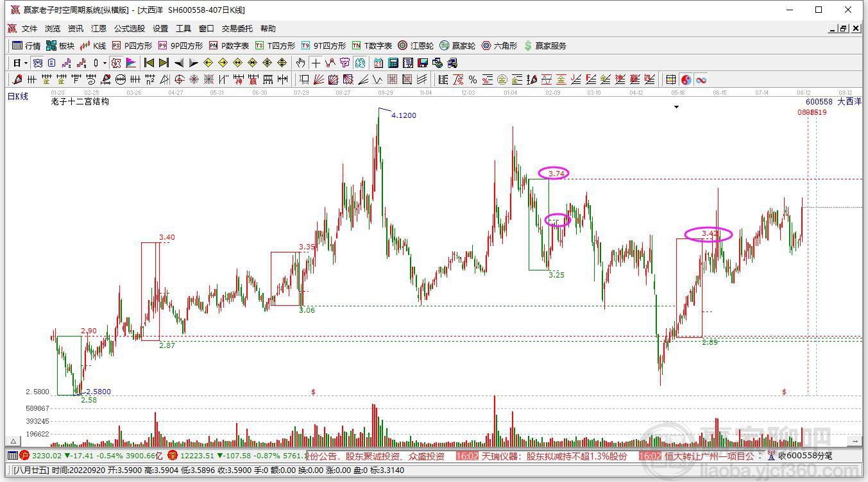Select the hand pan tool

tap(300, 63)
